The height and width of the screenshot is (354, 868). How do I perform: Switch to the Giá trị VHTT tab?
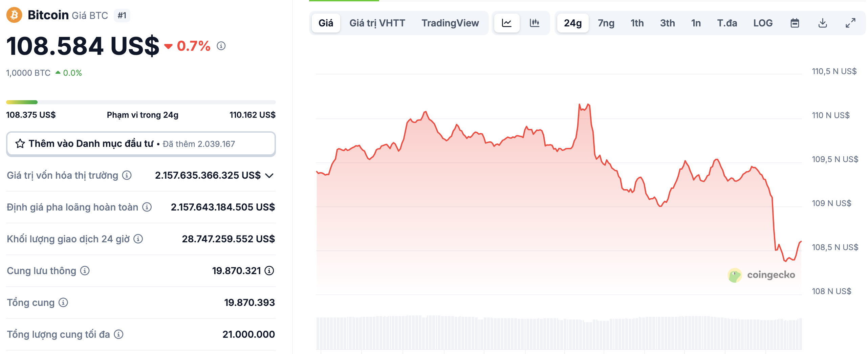pos(377,23)
